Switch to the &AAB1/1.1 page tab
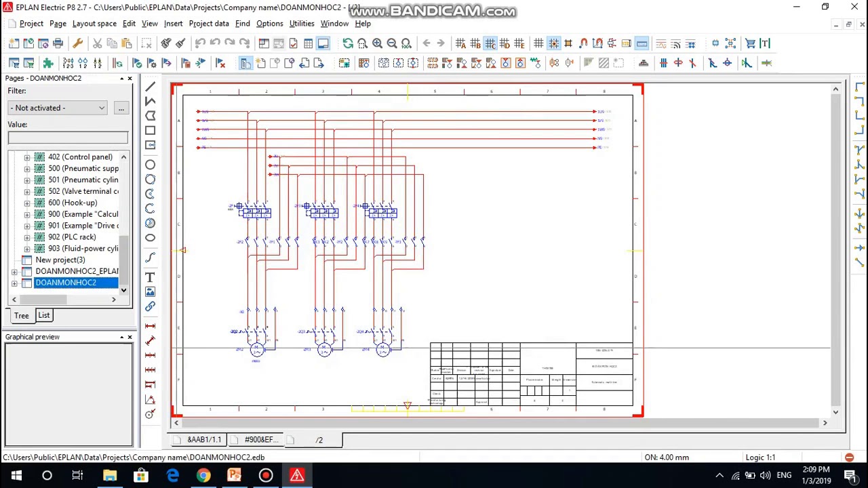 pos(204,440)
